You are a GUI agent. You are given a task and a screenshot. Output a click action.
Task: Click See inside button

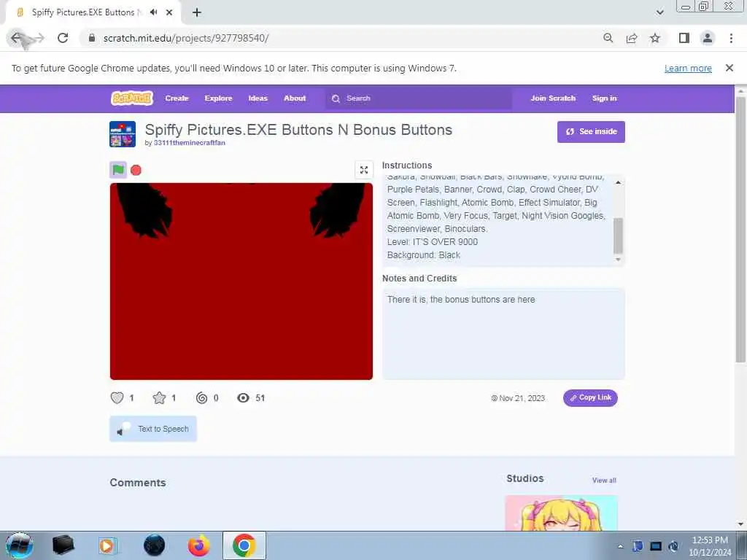tap(591, 132)
